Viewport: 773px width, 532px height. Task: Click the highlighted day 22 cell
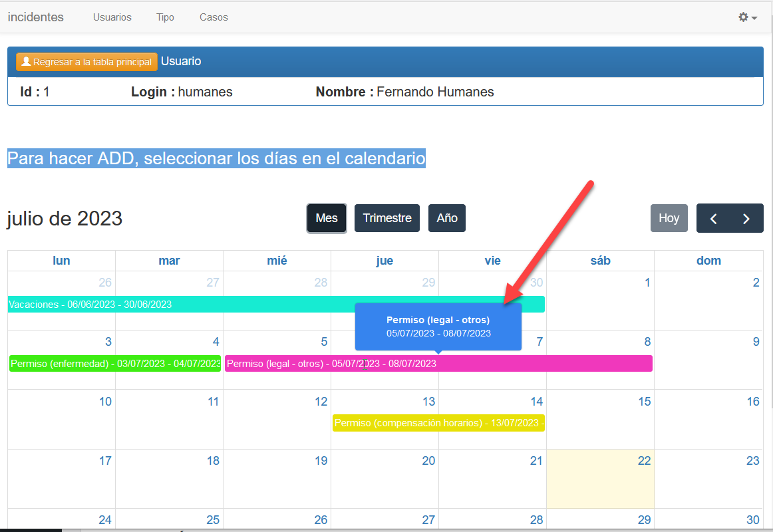(x=600, y=479)
